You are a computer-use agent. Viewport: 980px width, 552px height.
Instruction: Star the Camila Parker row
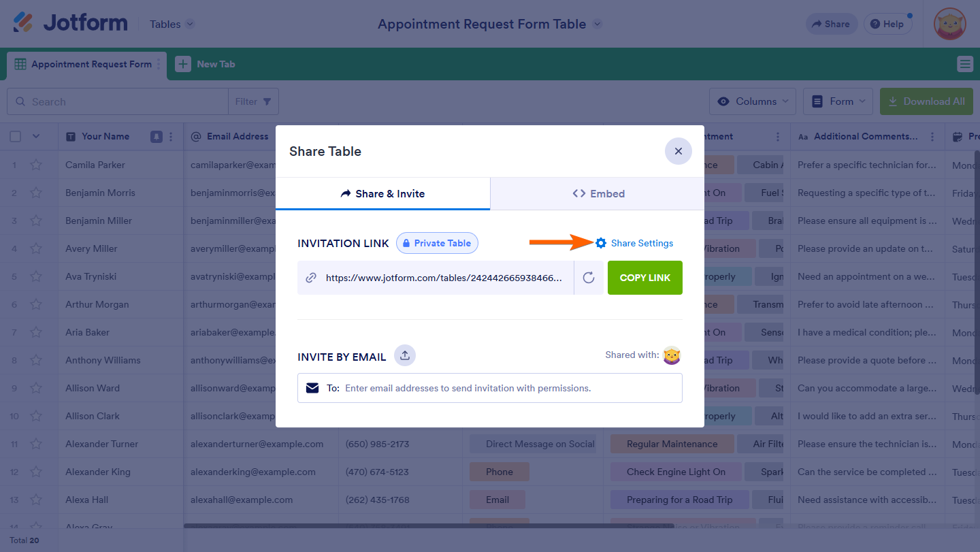[36, 165]
